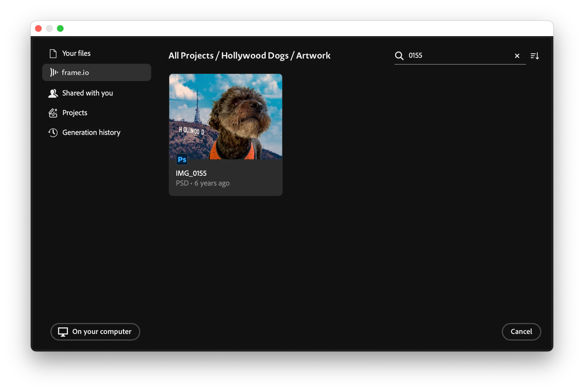Click the On your computer button

[x=95, y=332]
